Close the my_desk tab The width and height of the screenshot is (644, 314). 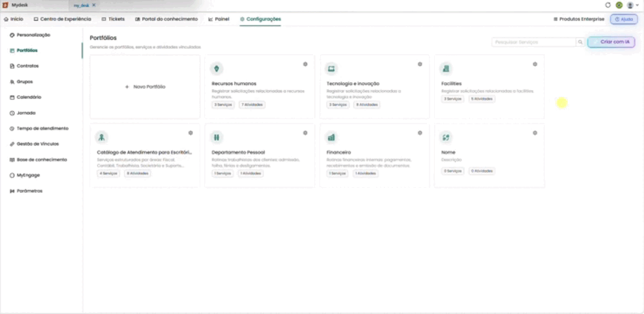pyautogui.click(x=93, y=5)
